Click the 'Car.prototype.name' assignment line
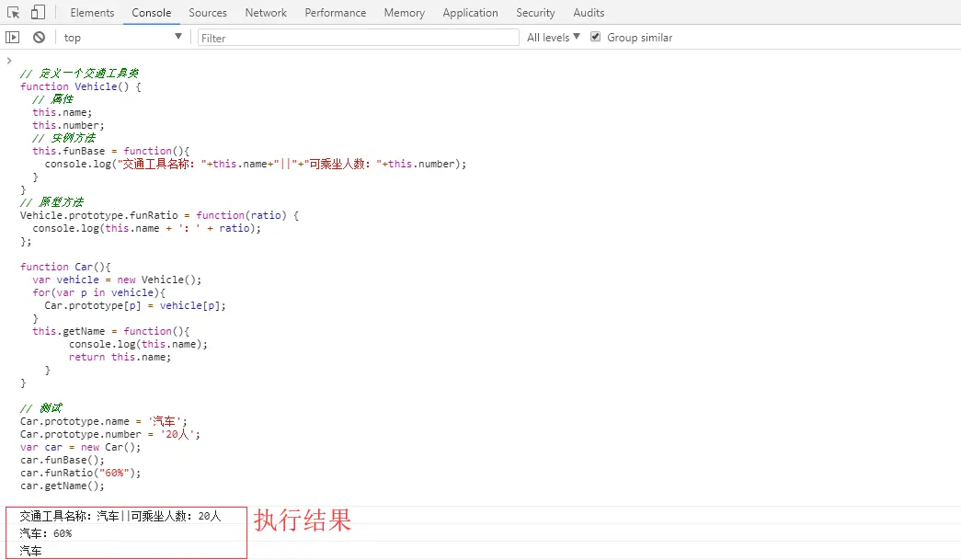Screen dimensions: 961x560 pyautogui.click(x=104, y=421)
